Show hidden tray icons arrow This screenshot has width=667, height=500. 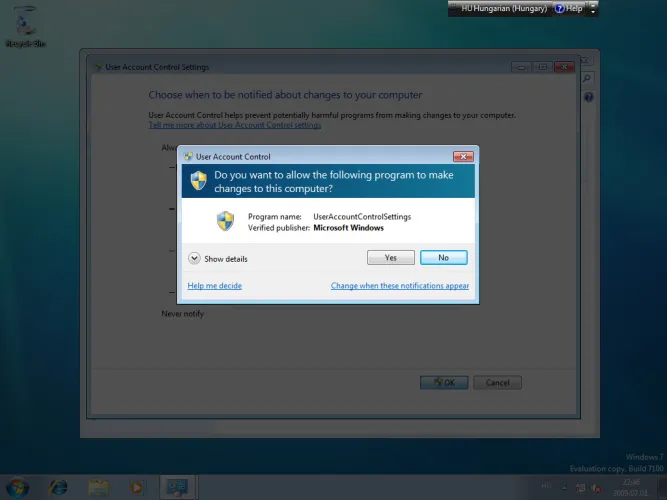pos(564,488)
